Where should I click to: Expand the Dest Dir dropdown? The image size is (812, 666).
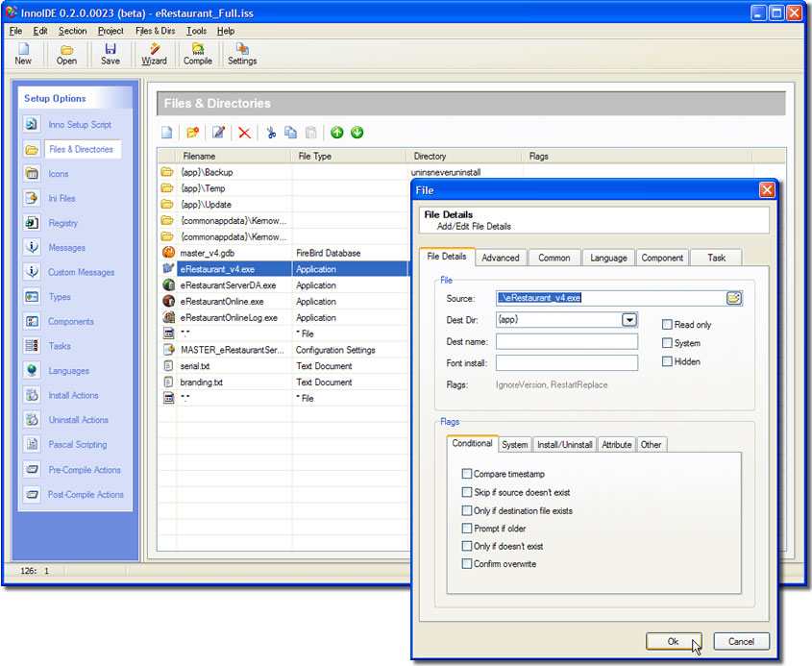pos(629,320)
